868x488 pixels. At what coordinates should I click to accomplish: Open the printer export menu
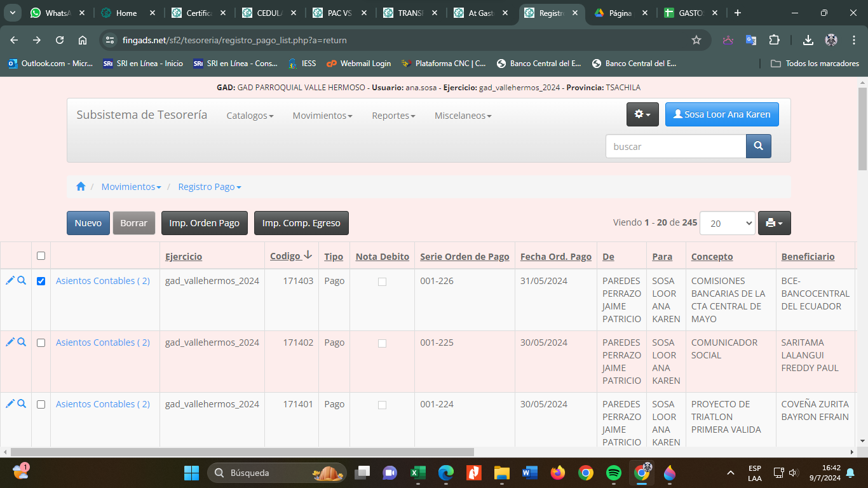774,223
